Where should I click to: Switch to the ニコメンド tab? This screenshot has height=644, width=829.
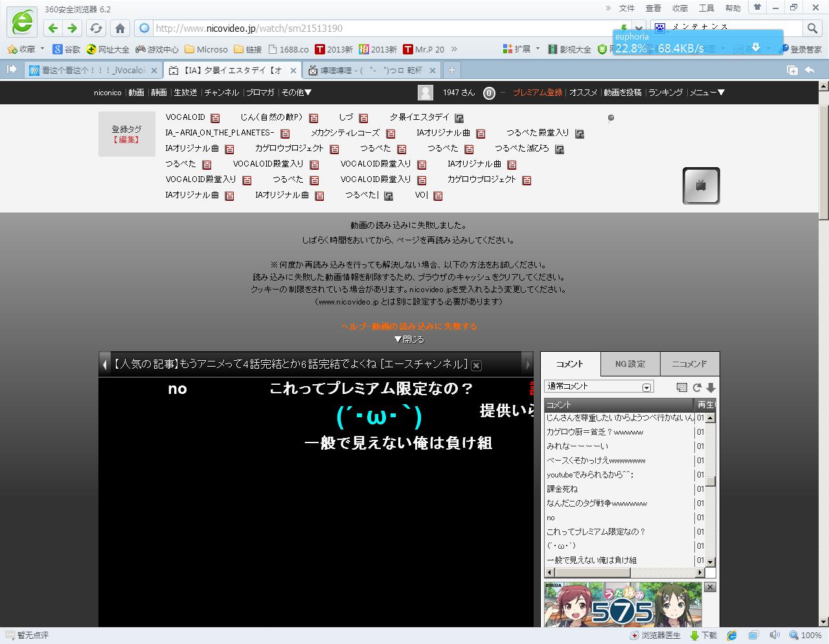tap(690, 364)
